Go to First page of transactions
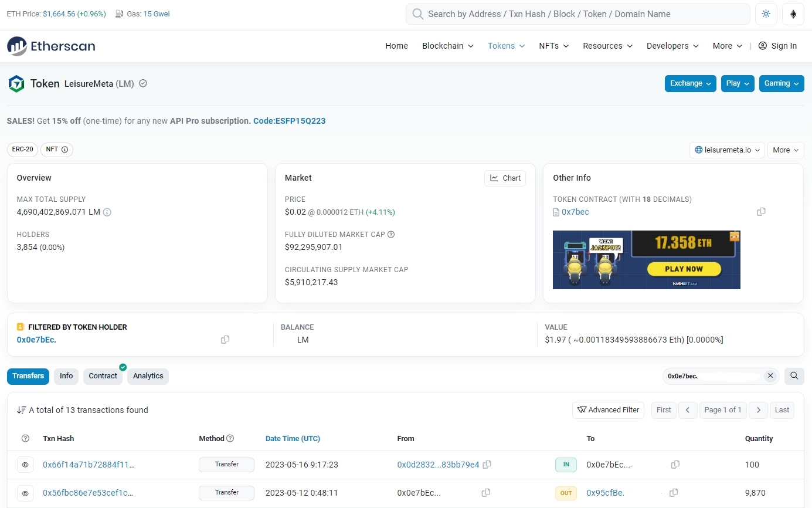Viewport: 812px width, 508px height. (x=664, y=410)
